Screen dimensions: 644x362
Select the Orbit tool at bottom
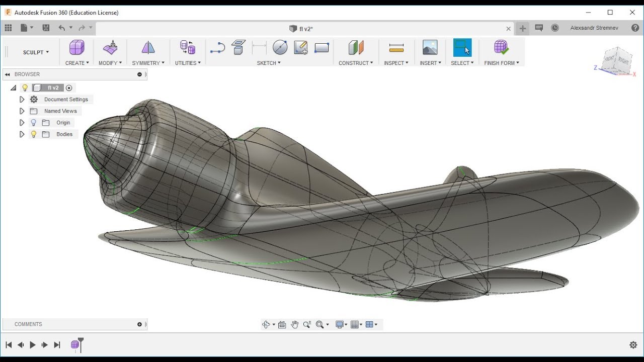(x=267, y=324)
